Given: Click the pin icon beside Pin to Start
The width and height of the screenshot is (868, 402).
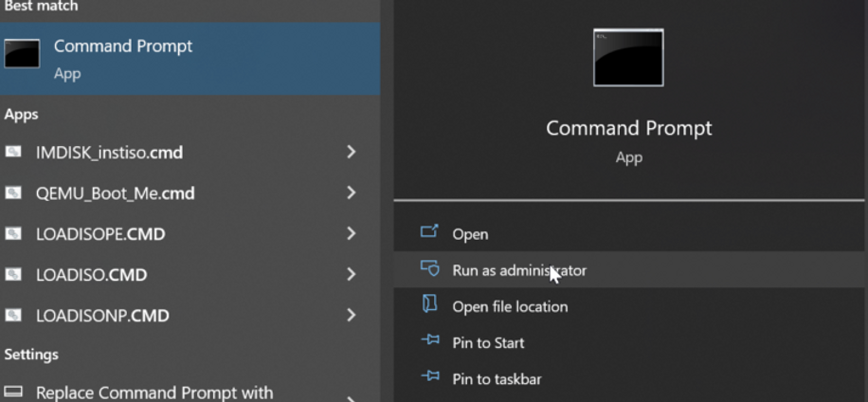Looking at the screenshot, I should [x=429, y=340].
